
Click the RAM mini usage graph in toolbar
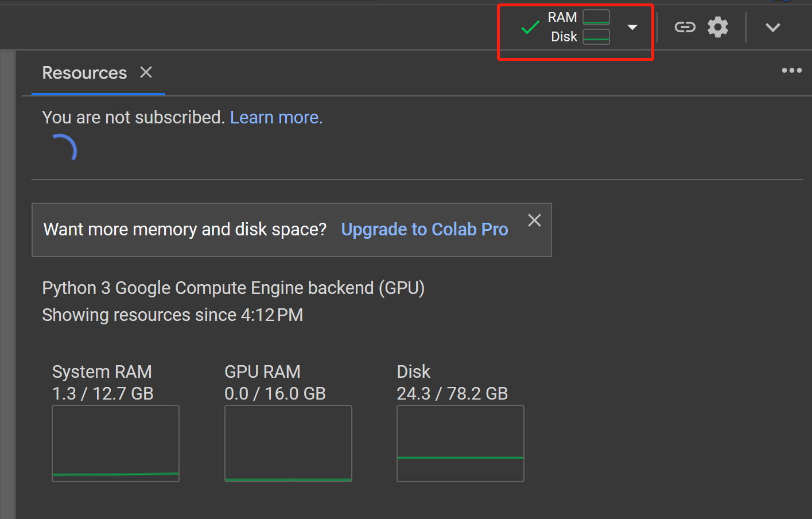[x=596, y=17]
